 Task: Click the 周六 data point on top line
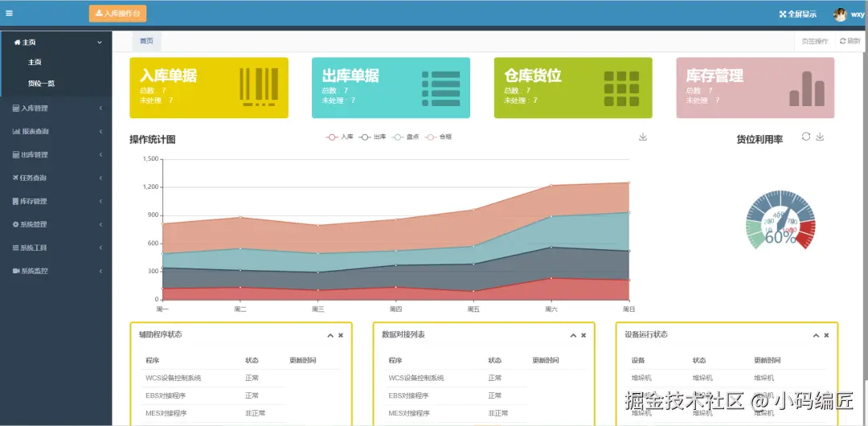[x=551, y=185]
